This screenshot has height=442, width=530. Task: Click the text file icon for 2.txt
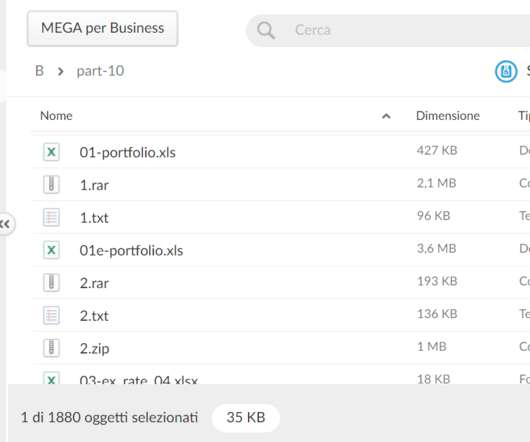pyautogui.click(x=51, y=316)
